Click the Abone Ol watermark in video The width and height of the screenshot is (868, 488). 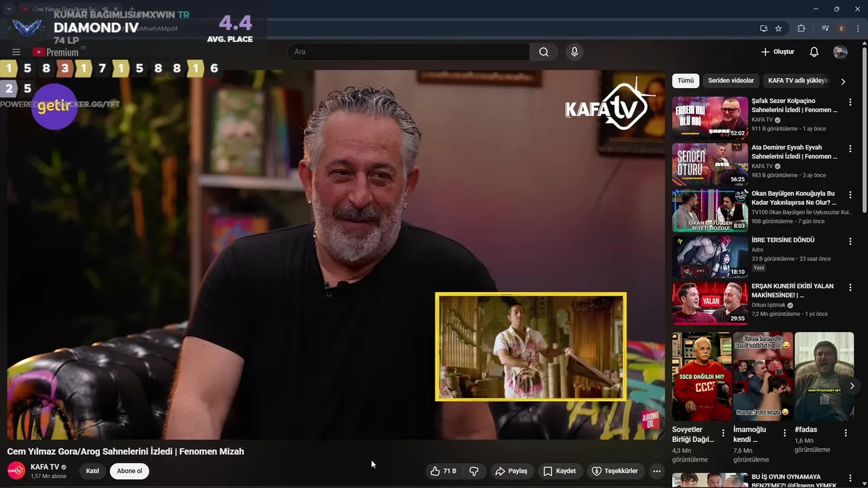[x=650, y=420]
